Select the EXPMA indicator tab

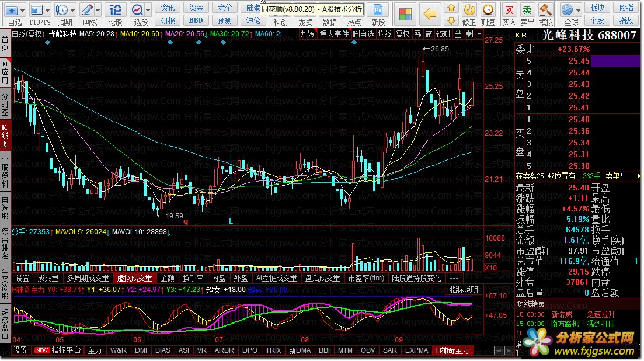click(x=416, y=350)
